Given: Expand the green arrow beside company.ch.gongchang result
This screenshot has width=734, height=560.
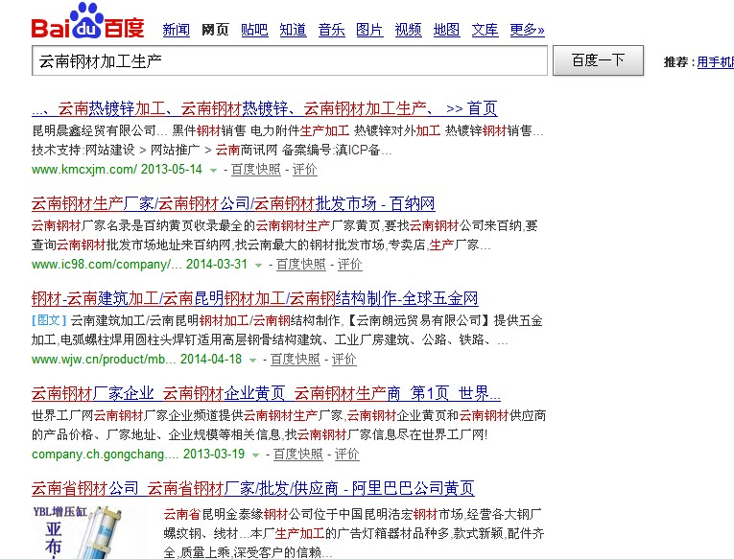Looking at the screenshot, I should click(255, 455).
